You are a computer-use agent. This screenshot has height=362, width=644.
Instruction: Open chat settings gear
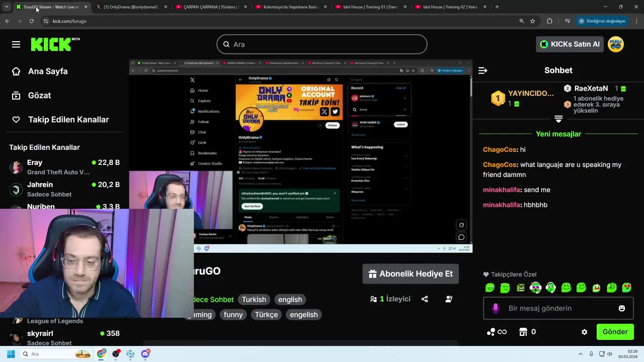coord(584,332)
